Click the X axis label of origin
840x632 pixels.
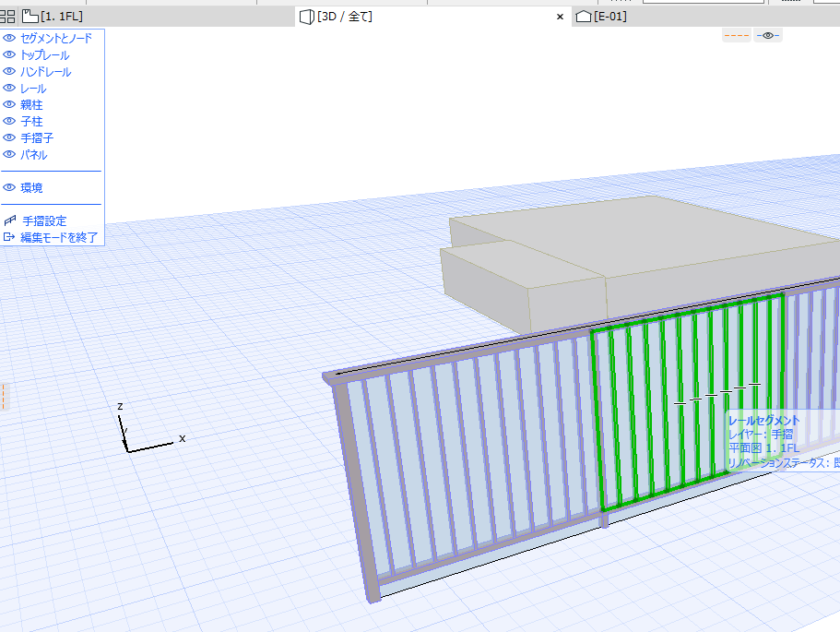click(183, 438)
